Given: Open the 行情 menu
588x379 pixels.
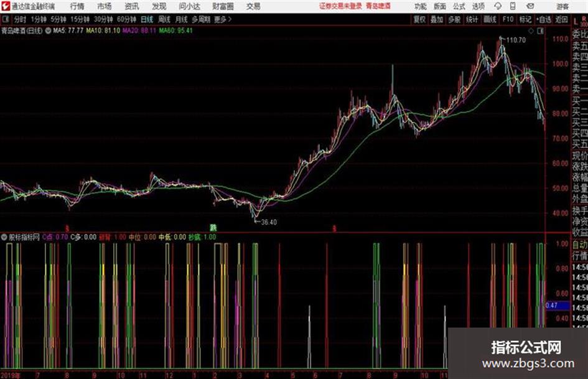Looking at the screenshot, I should pyautogui.click(x=77, y=6).
